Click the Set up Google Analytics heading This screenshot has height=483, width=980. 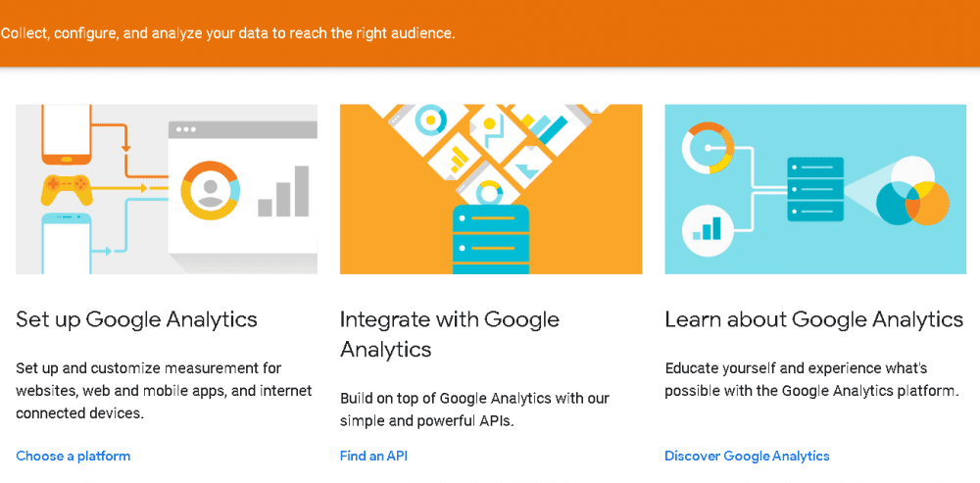[x=136, y=319]
